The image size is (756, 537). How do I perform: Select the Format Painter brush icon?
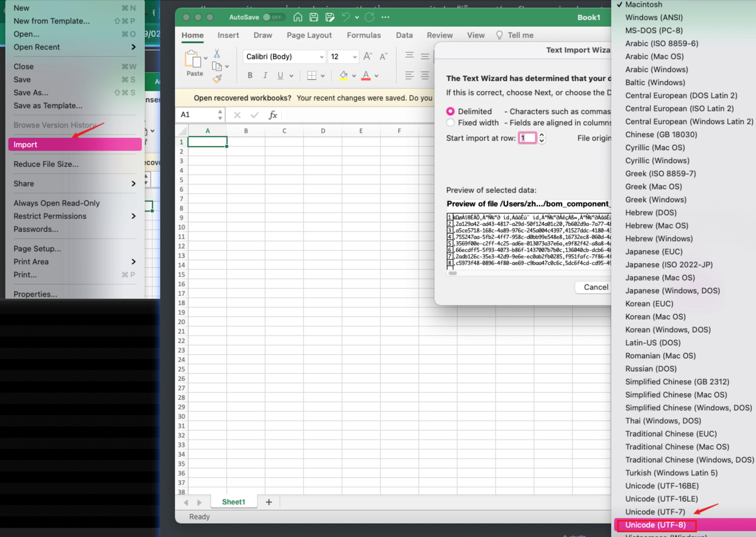(218, 78)
